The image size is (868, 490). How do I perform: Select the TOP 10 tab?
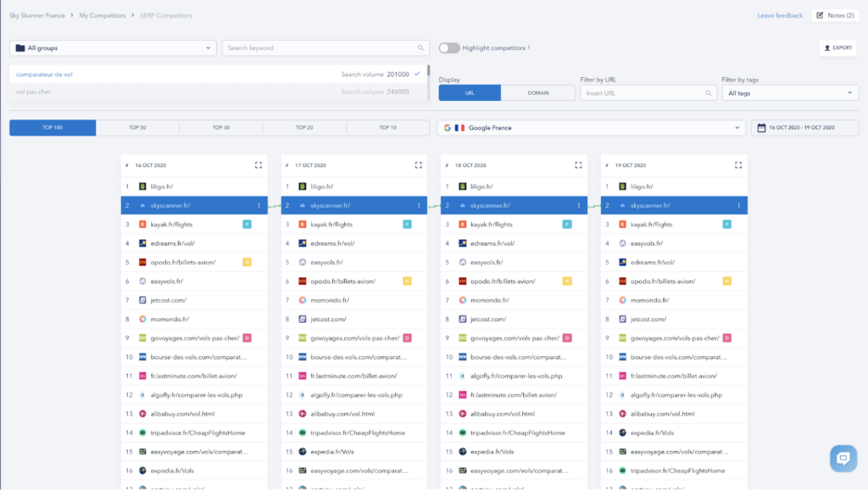tap(388, 128)
